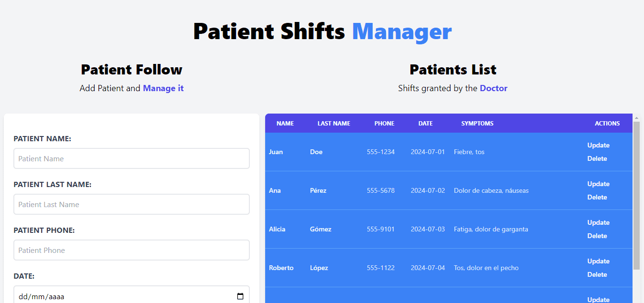This screenshot has height=303, width=644.
Task: Open the calendar icon in the date field
Action: point(240,296)
